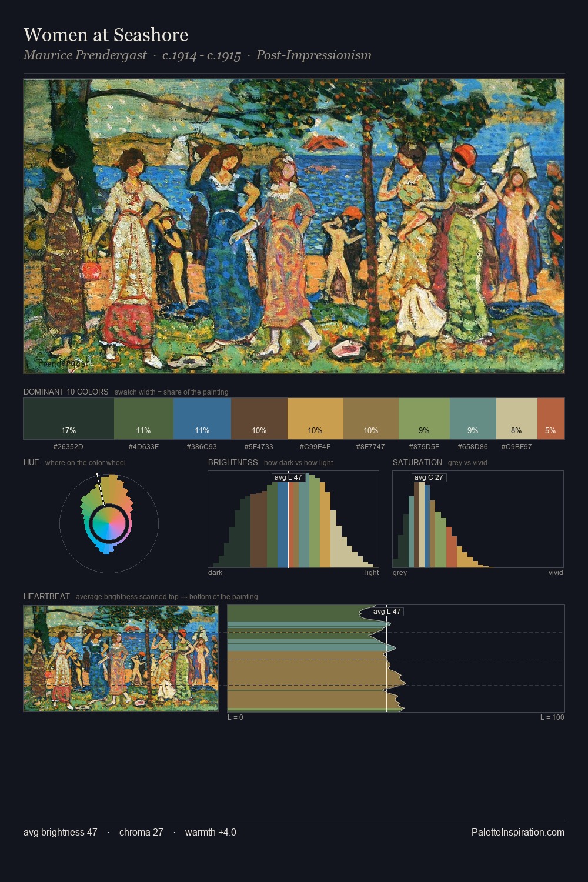This screenshot has width=588, height=882.
Task: Select the teal #658D86 swatch
Action: pos(473,419)
